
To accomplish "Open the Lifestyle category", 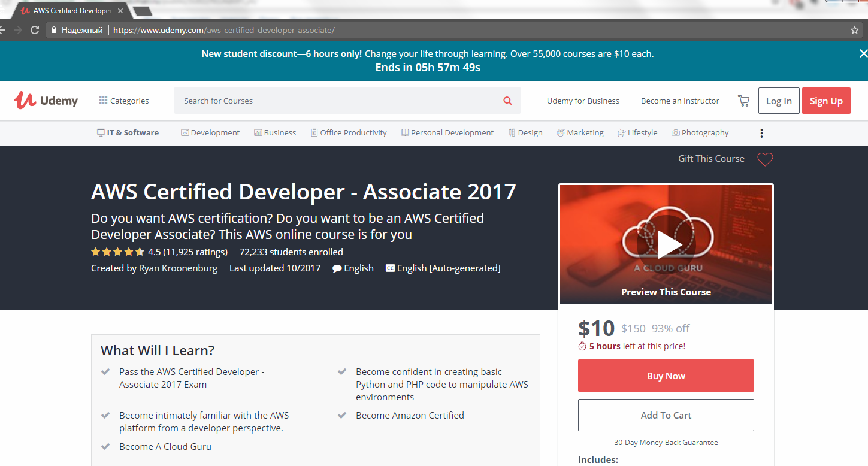I will (x=637, y=133).
